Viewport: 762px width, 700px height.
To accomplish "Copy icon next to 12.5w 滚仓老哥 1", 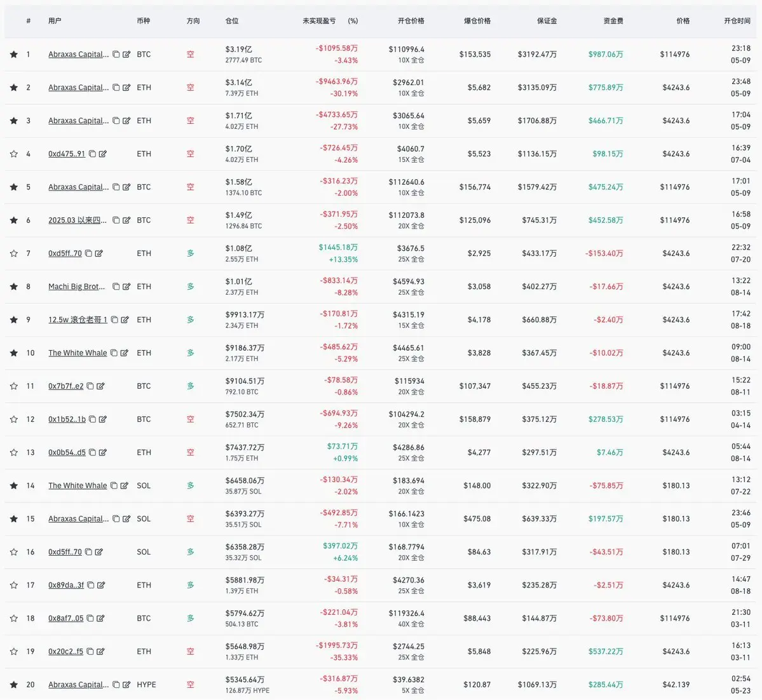I will pos(114,320).
